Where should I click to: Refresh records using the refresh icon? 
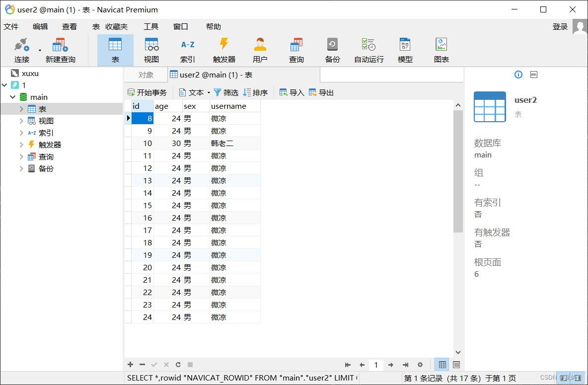pyautogui.click(x=178, y=364)
